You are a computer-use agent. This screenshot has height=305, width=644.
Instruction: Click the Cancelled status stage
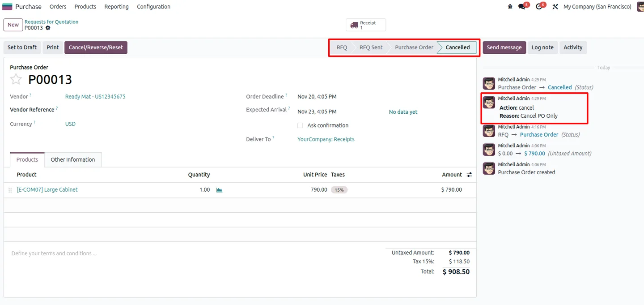[458, 47]
